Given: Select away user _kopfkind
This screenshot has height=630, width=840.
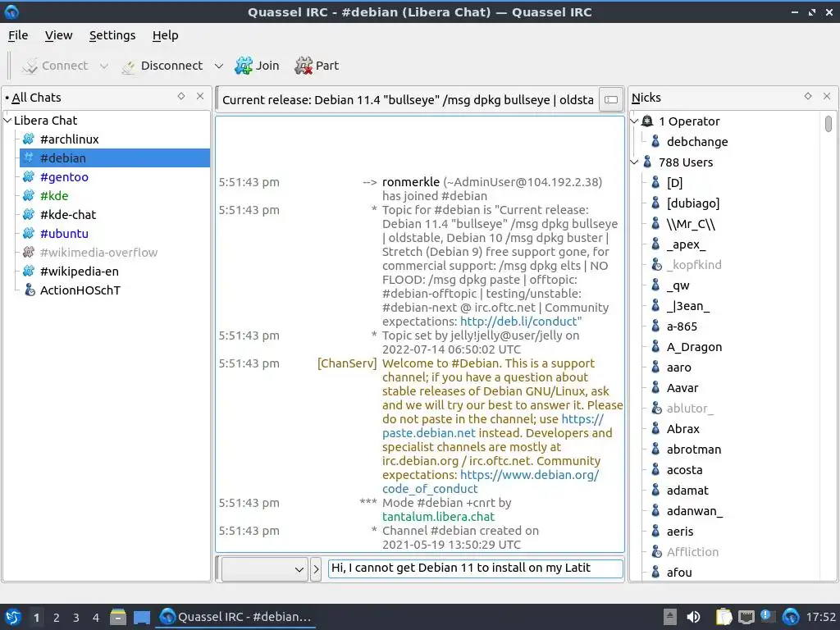Looking at the screenshot, I should pos(694,265).
